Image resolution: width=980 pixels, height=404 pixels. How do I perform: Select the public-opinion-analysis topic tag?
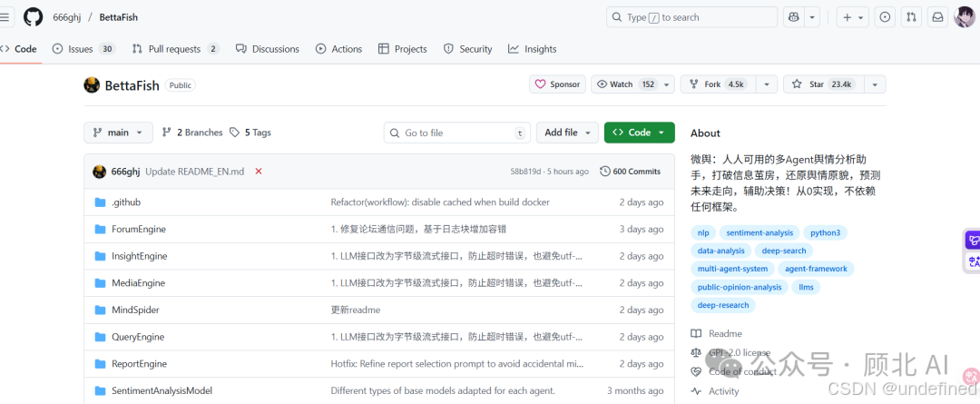[740, 287]
